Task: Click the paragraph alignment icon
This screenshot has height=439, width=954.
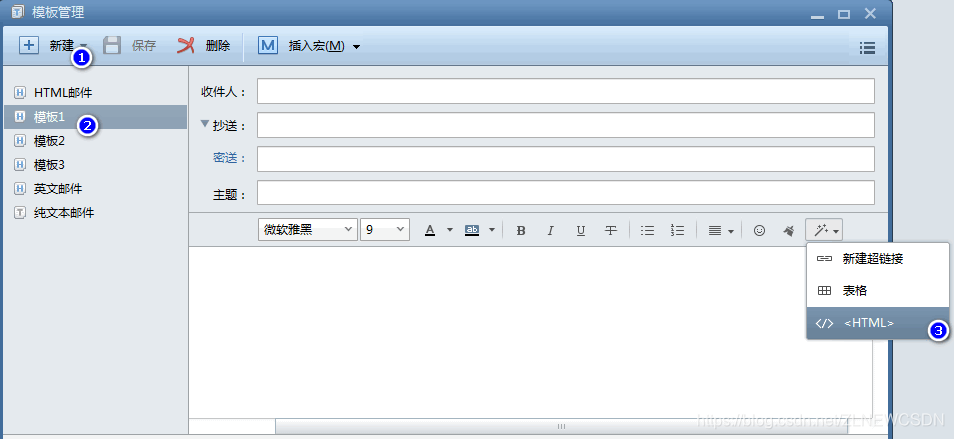Action: click(715, 230)
